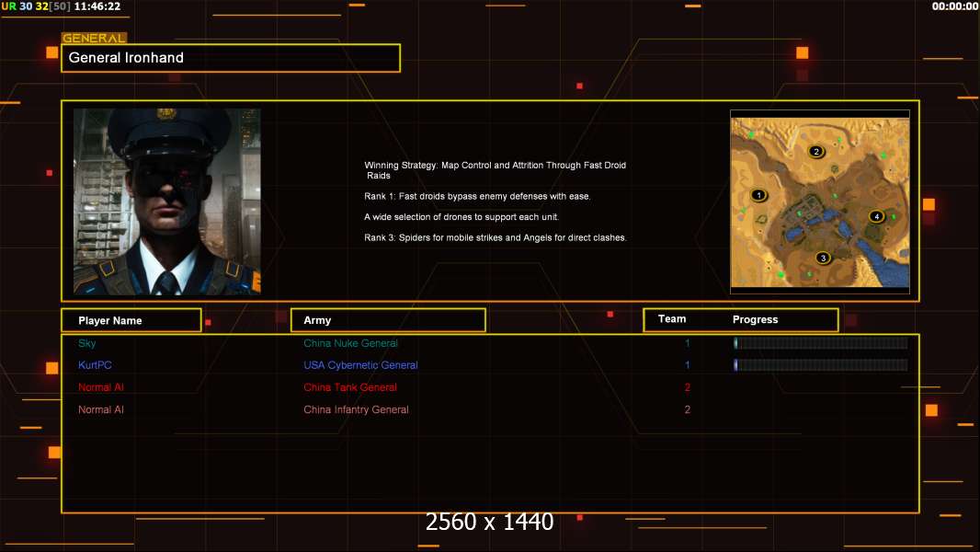Click the Player Name column header
980x552 pixels.
click(131, 320)
